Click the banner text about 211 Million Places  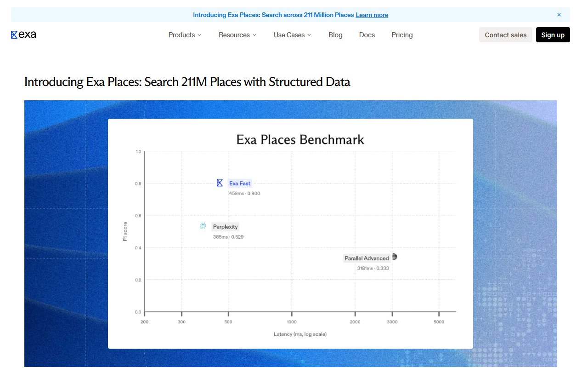click(x=273, y=15)
